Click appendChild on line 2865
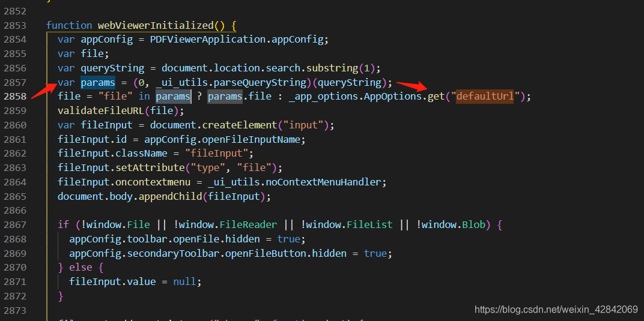This screenshot has height=321, width=644. pyautogui.click(x=171, y=196)
